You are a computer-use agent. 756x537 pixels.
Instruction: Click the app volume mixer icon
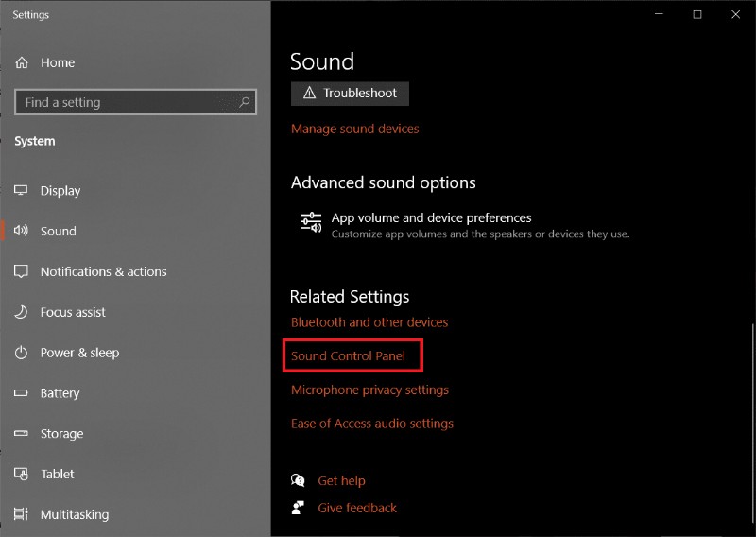[311, 222]
